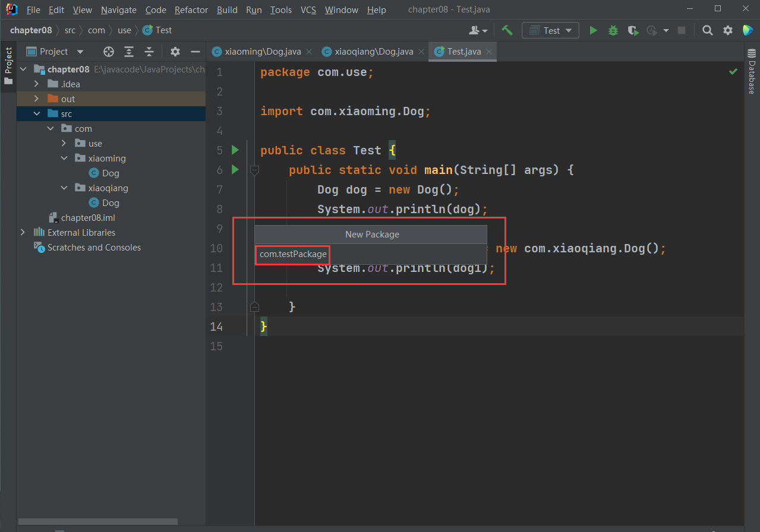760x532 pixels.
Task: Collapse the xiaoming package node
Action: point(64,159)
